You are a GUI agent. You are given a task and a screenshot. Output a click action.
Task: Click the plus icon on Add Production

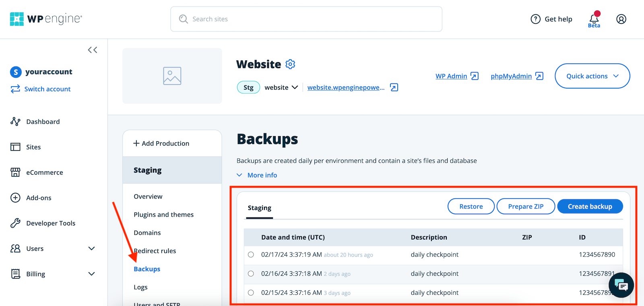[136, 143]
